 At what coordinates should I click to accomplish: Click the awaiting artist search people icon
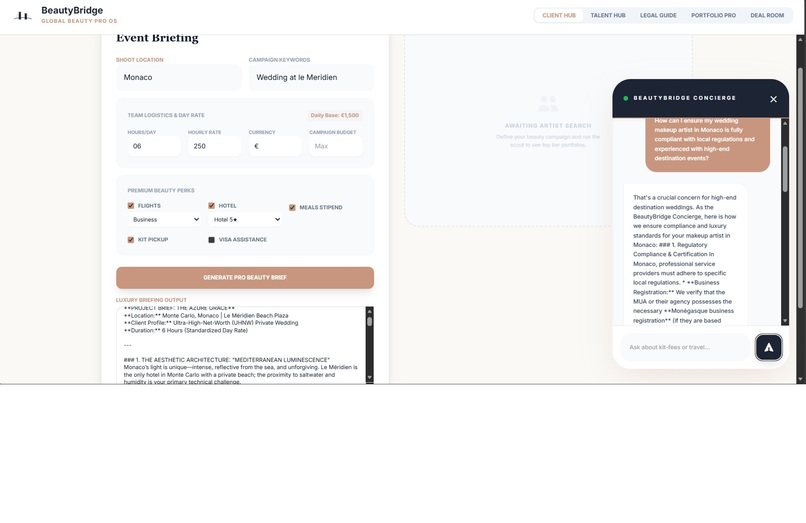coord(548,104)
